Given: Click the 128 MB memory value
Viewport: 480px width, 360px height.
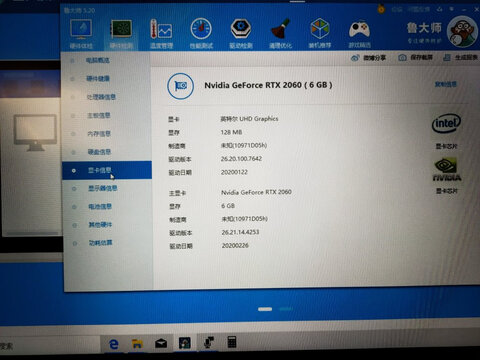Looking at the screenshot, I should tap(231, 132).
